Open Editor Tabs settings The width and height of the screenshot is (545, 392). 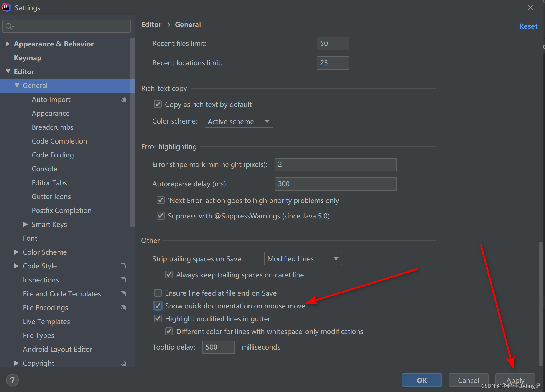click(49, 183)
